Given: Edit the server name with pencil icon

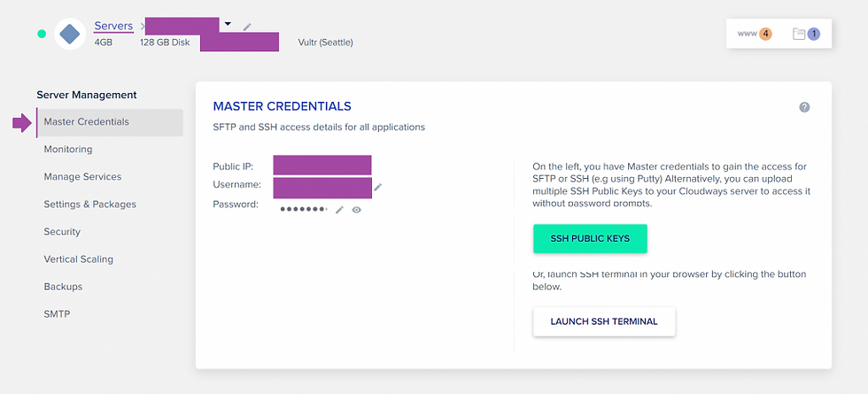Looking at the screenshot, I should pos(247,27).
